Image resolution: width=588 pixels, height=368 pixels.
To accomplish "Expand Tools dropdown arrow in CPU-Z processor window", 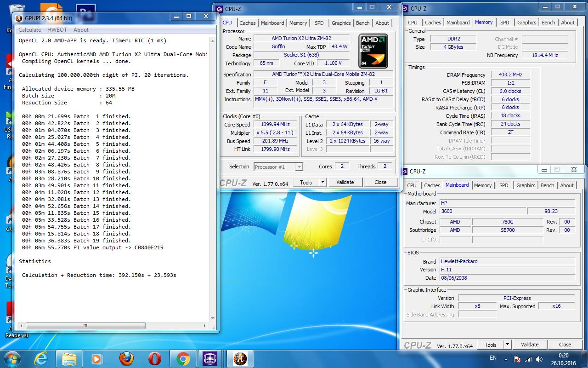I will [322, 182].
